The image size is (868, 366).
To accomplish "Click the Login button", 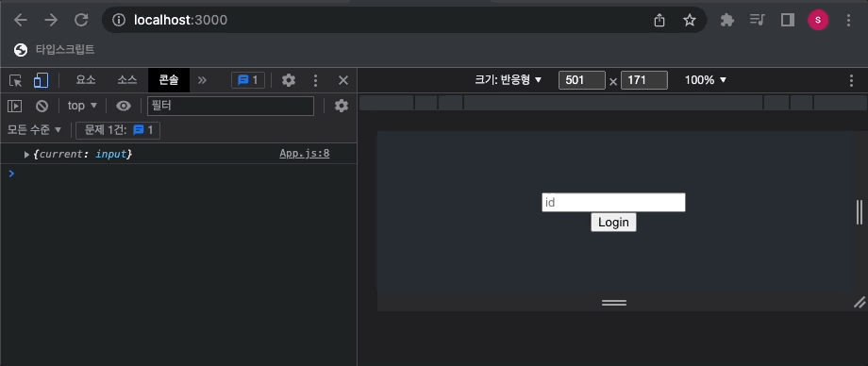I will (613, 223).
